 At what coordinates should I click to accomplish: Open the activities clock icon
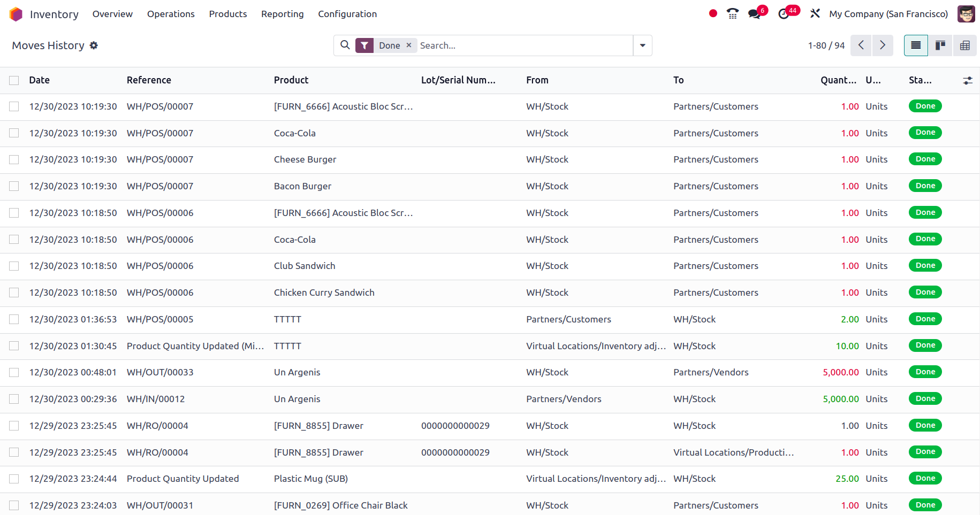784,14
